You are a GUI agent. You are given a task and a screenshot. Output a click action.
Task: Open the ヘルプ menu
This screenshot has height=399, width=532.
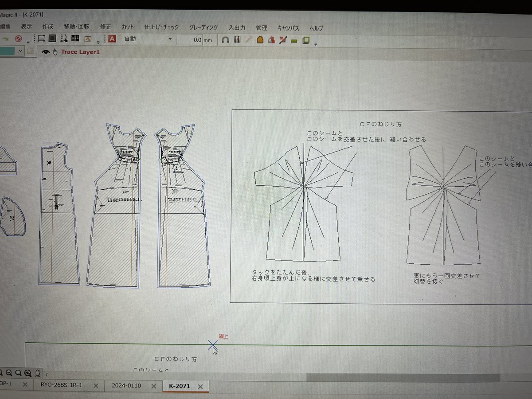(x=317, y=28)
